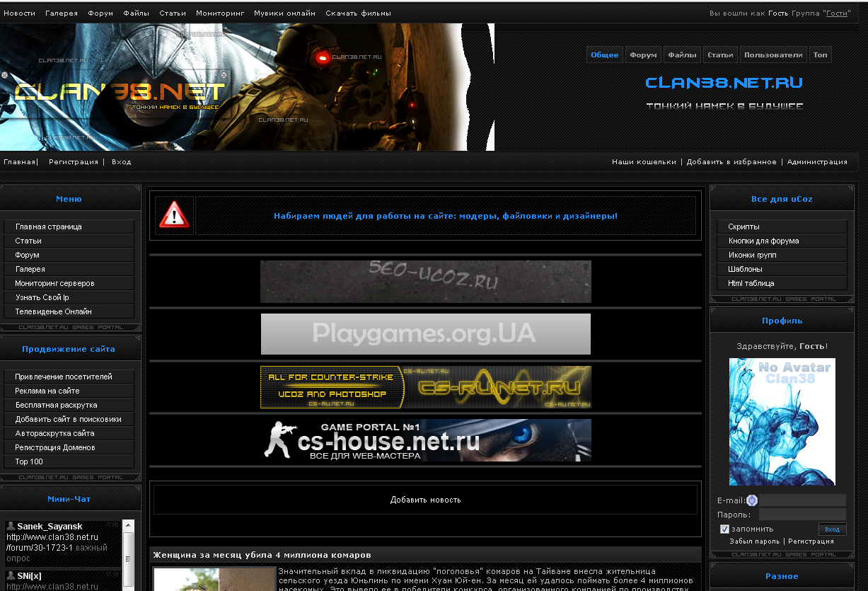Open Галерея from the top navigation
This screenshot has width=868, height=591.
[62, 13]
